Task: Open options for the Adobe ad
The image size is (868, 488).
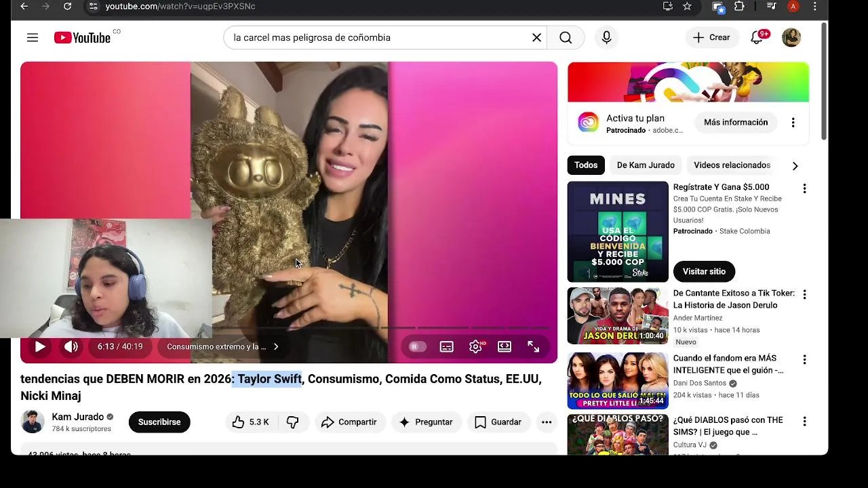Action: click(793, 123)
